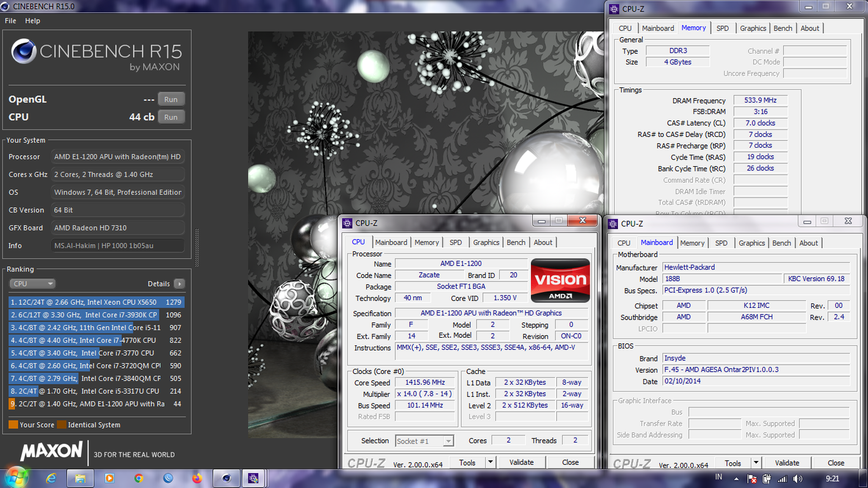Open the Windows Start menu orb

pos(16,478)
